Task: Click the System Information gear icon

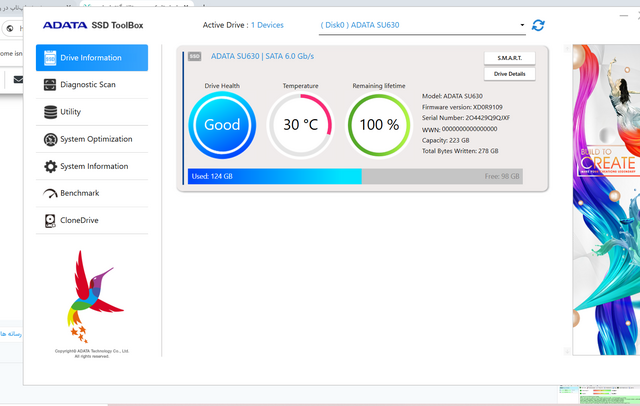Action: pos(49,166)
